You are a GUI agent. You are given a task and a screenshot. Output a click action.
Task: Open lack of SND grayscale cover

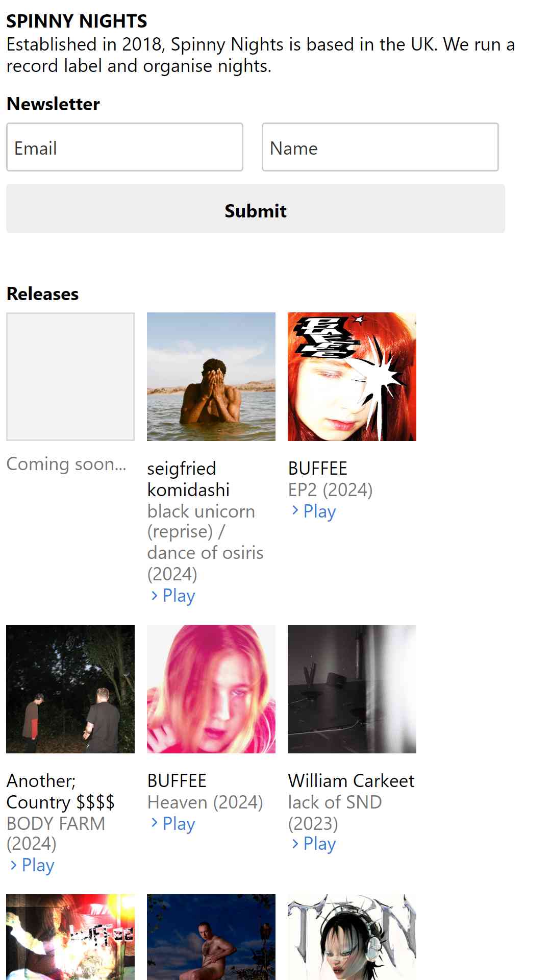pyautogui.click(x=352, y=689)
